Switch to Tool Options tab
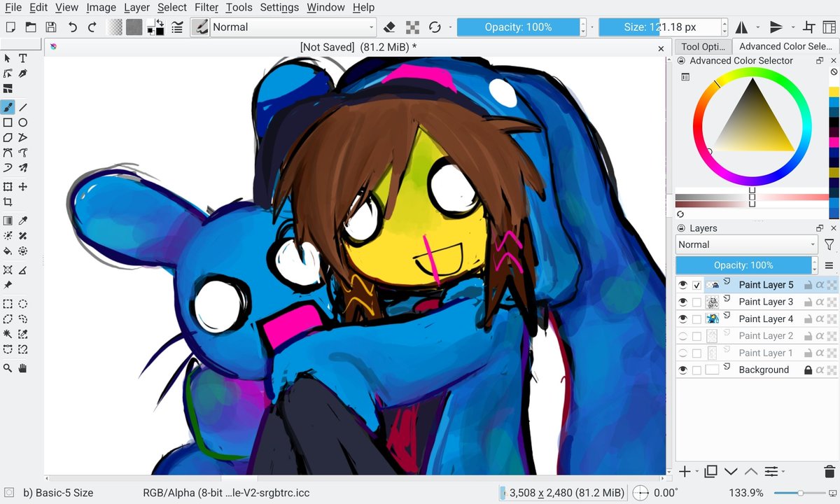840x504 pixels. pyautogui.click(x=703, y=46)
